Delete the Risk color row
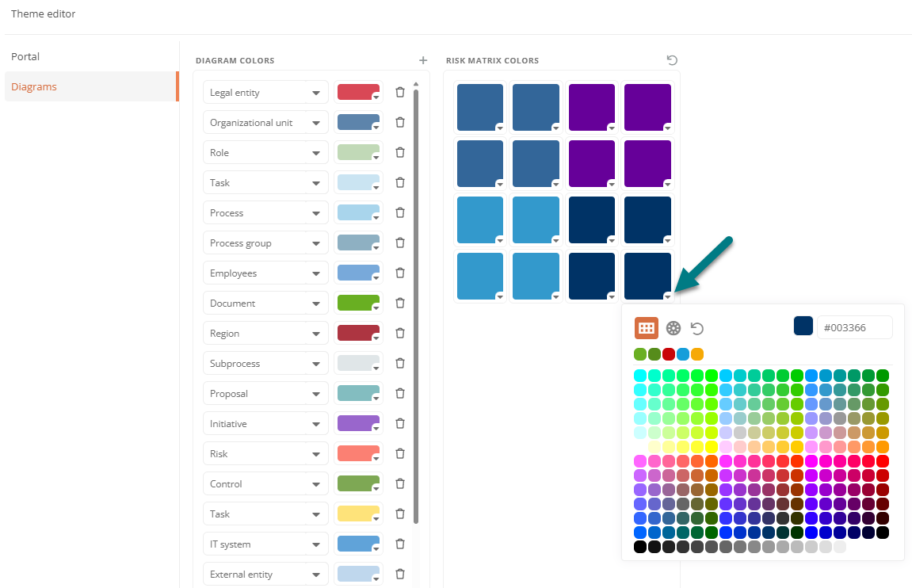 [399, 453]
